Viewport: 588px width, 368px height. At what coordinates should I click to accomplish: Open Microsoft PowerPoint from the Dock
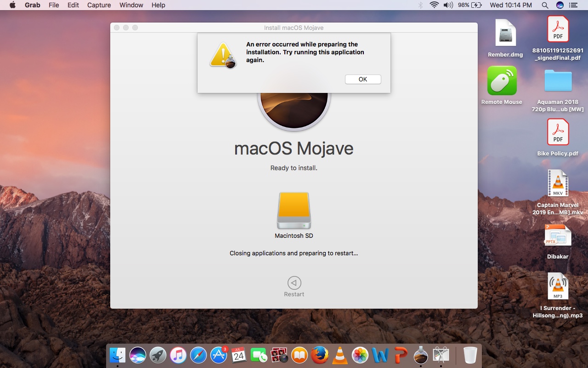[400, 355]
